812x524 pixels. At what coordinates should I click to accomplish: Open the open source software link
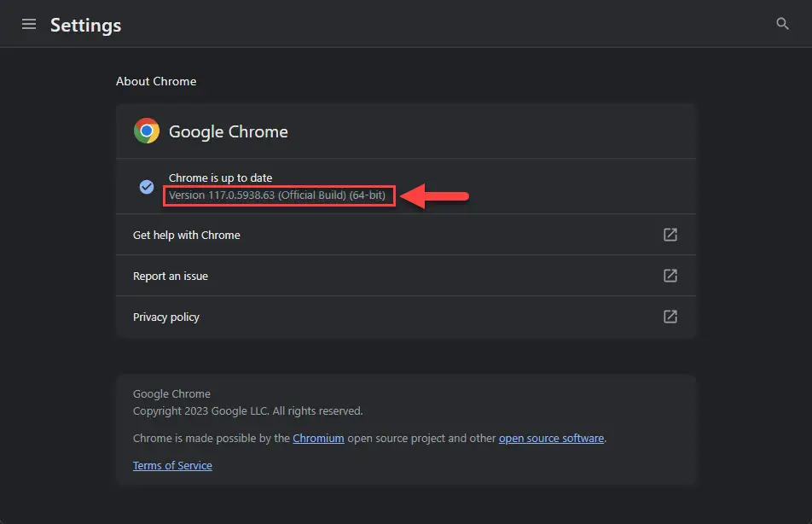coord(551,439)
